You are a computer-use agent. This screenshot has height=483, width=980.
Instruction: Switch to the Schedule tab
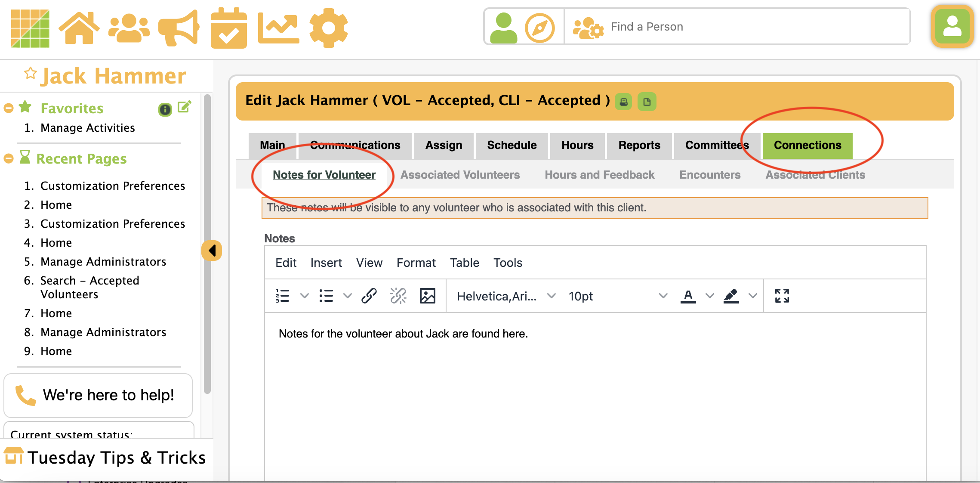[512, 146]
